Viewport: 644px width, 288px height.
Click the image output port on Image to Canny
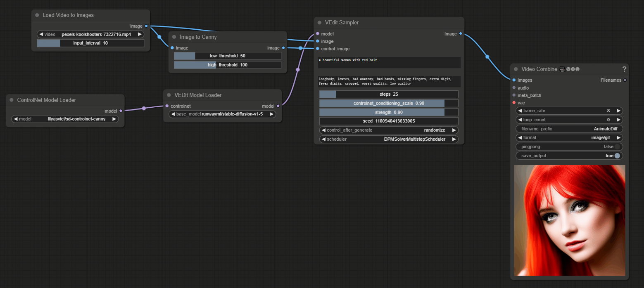pyautogui.click(x=283, y=48)
